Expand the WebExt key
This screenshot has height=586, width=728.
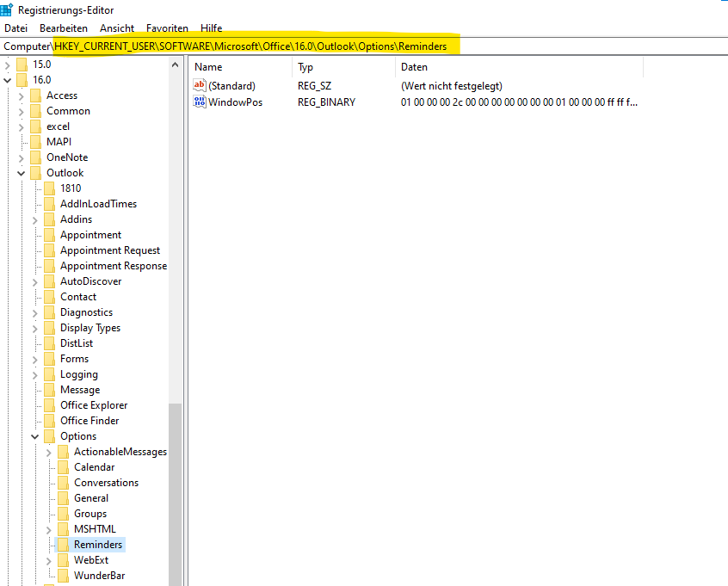point(49,561)
